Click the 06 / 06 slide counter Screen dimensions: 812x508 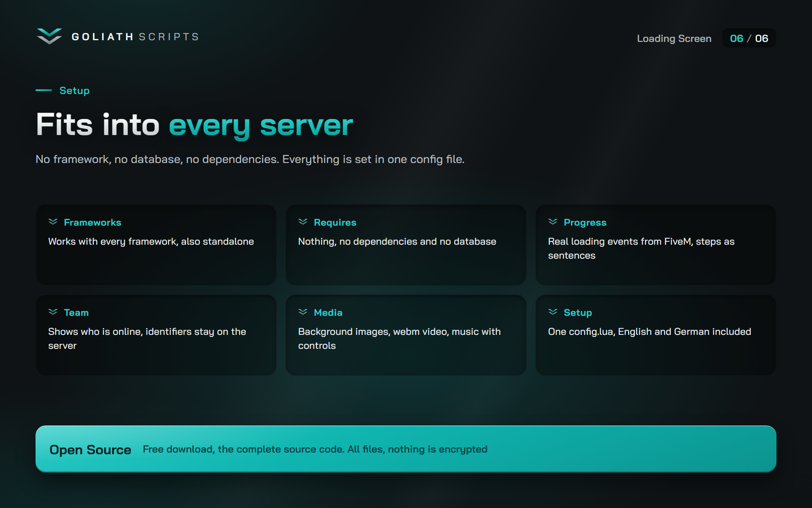pos(749,39)
